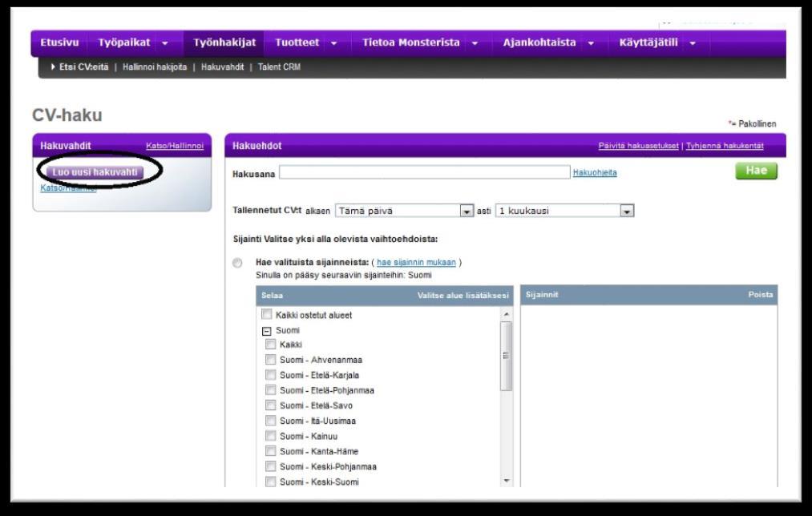Check Suomi - Keski-Suomi checkbox

click(x=270, y=482)
